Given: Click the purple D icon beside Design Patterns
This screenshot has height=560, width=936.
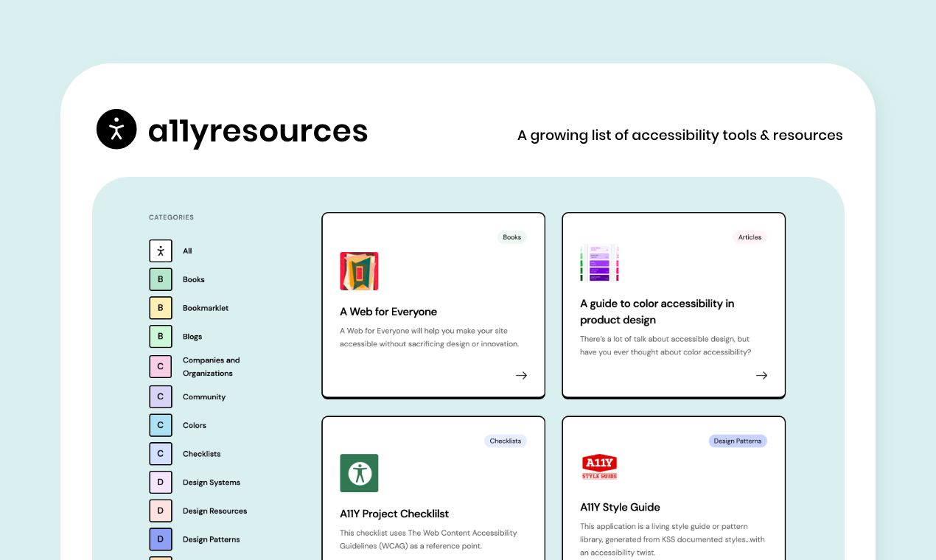Looking at the screenshot, I should [161, 539].
